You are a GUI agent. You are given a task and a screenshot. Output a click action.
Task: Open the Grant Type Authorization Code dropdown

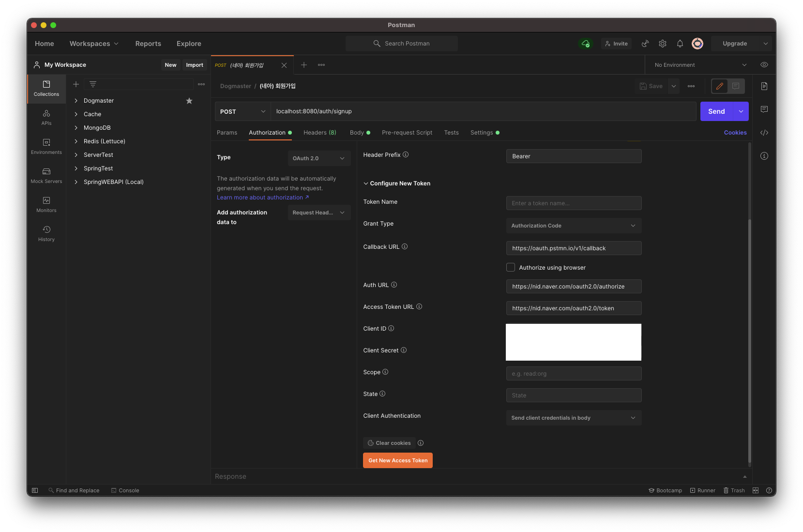coord(574,226)
